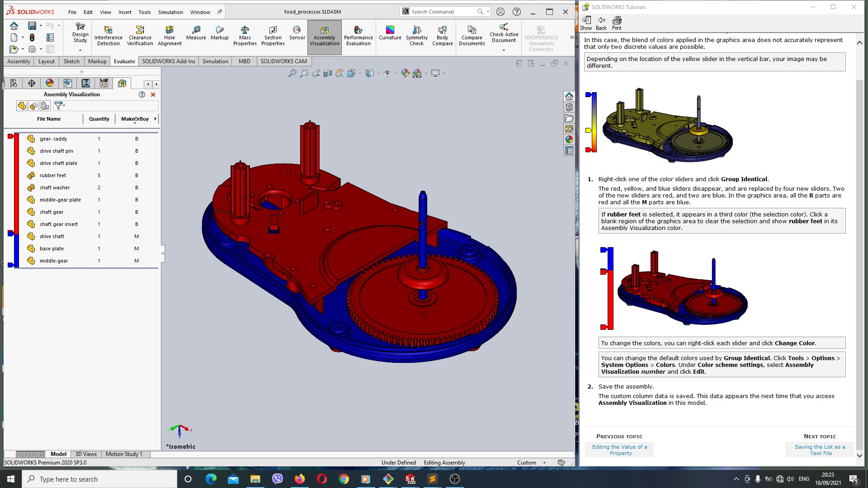Click top red color slider handle

click(10, 136)
